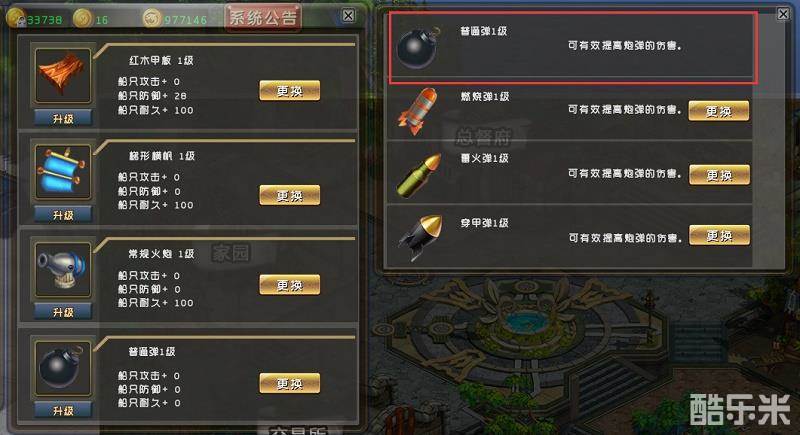Upgrade the red wood deck with 升级

pyautogui.click(x=63, y=118)
